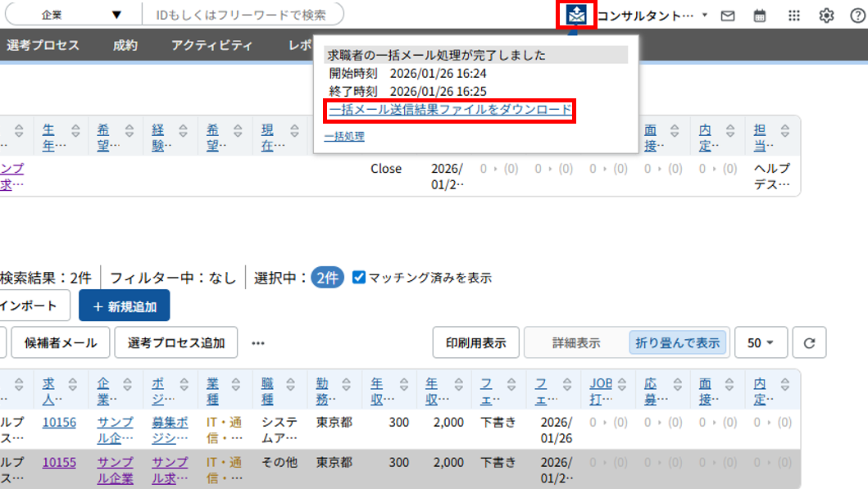Select 折り畳んで表示 view mode
The image size is (868, 489).
click(678, 342)
